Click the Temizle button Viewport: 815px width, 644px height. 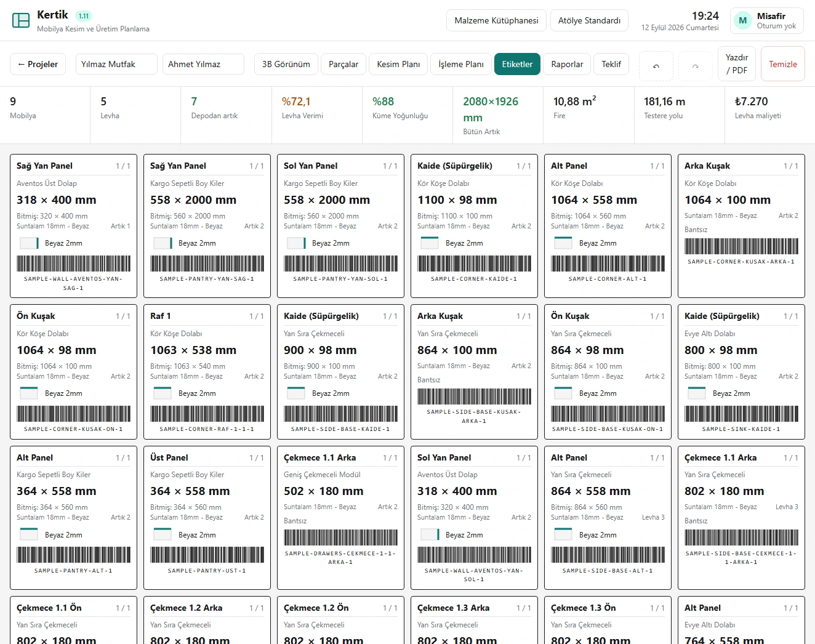(783, 64)
